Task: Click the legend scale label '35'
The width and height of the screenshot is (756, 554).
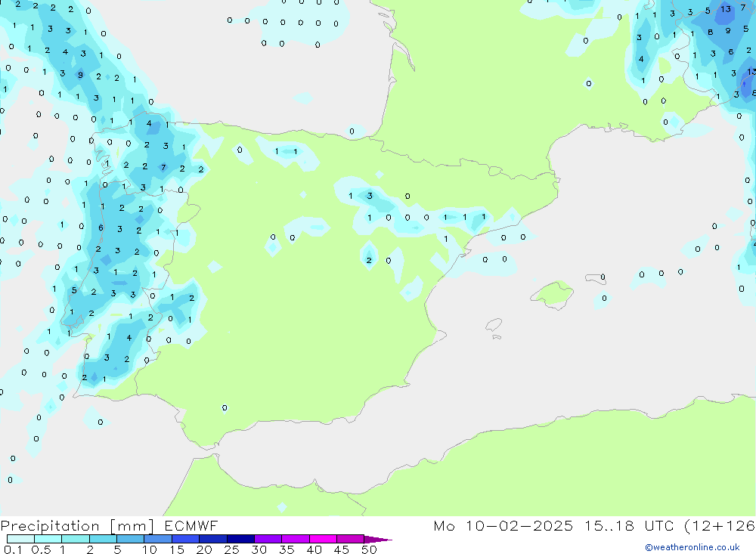Action: pos(287,549)
